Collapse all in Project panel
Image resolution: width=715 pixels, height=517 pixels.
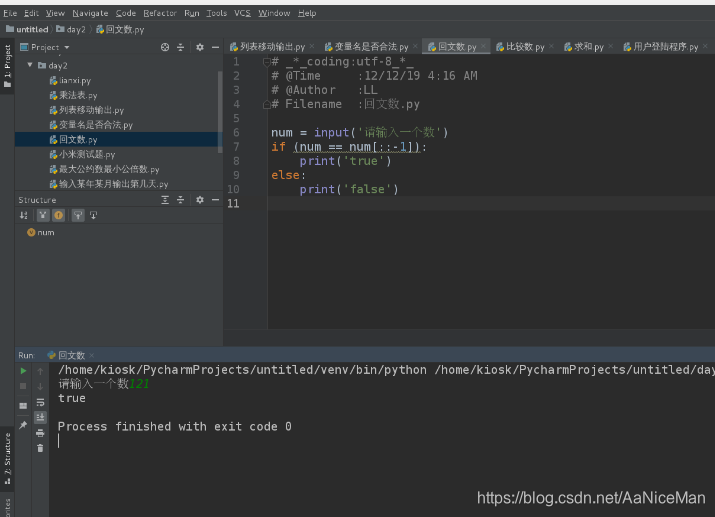click(181, 47)
